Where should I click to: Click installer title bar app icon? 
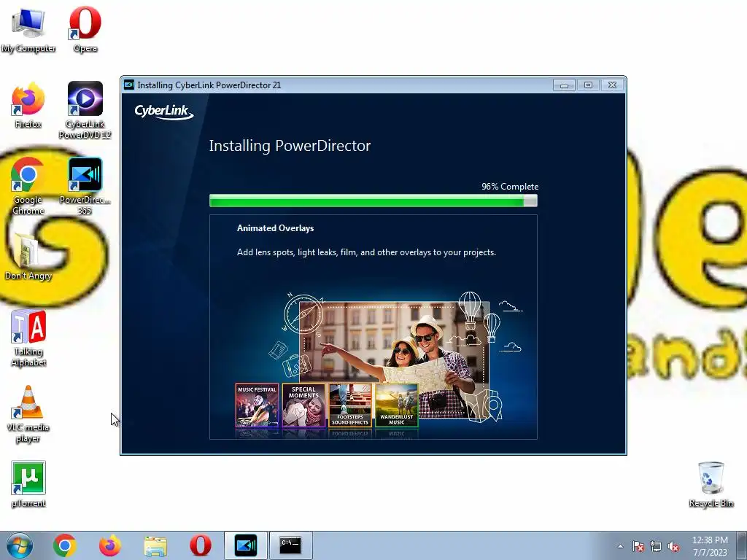(x=128, y=85)
